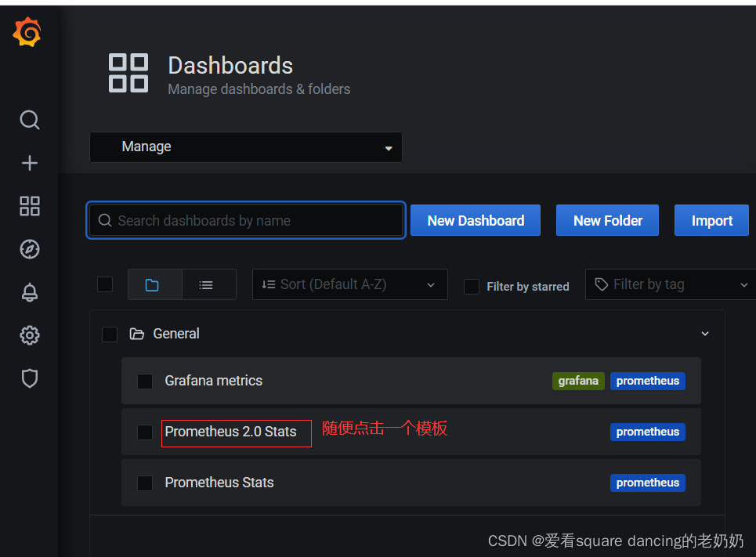Viewport: 756px width, 557px height.
Task: Check the Grafana metrics checkbox
Action: 145,381
